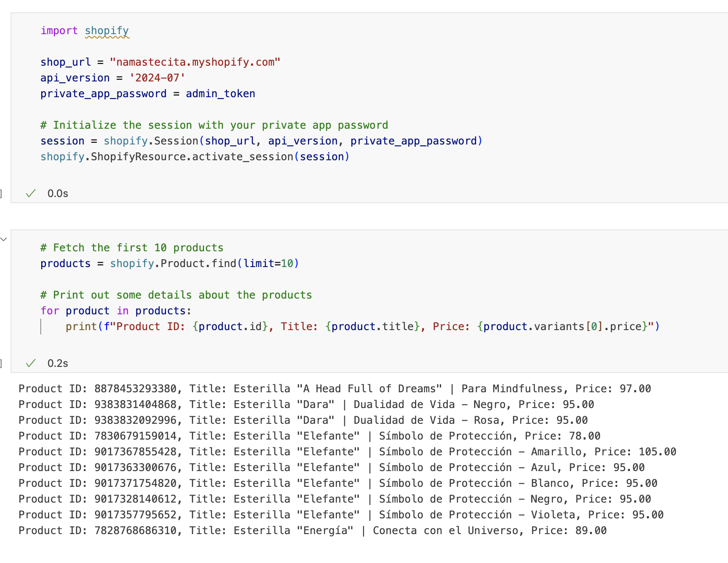This screenshot has height=563, width=728.
Task: Click output row Dualidad de Vida - Negro
Action: [x=306, y=405]
